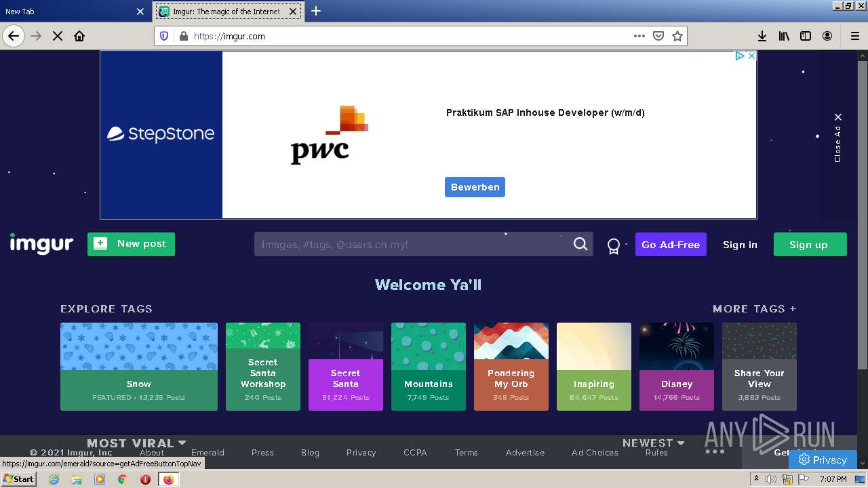Select the Imgur browser tab

tap(229, 12)
